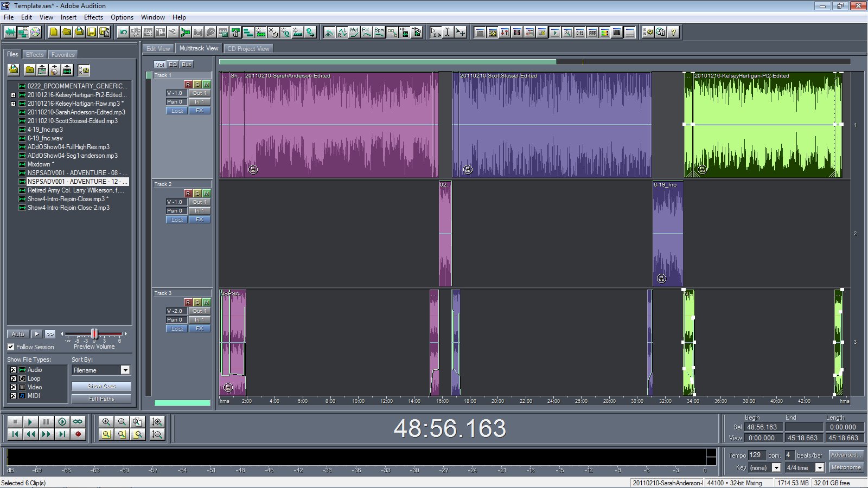Toggle the Audio file type checkbox
The image size is (868, 488).
tap(14, 370)
